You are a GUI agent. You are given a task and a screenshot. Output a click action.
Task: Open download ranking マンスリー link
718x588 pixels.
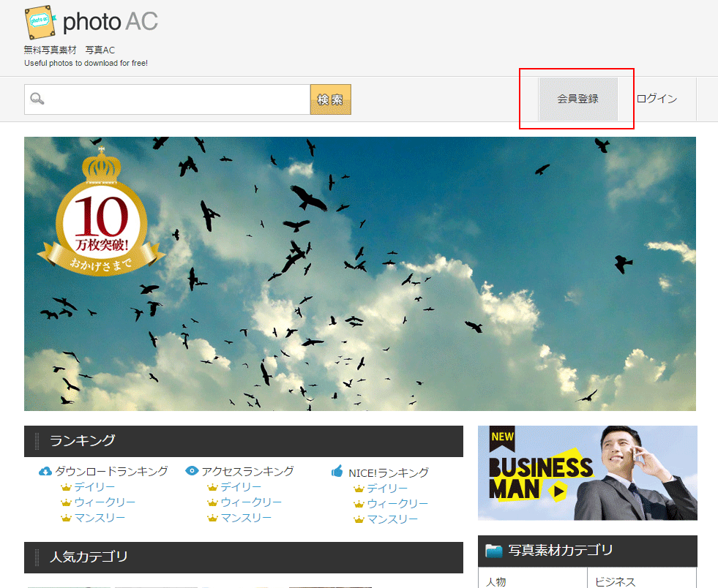[100, 518]
